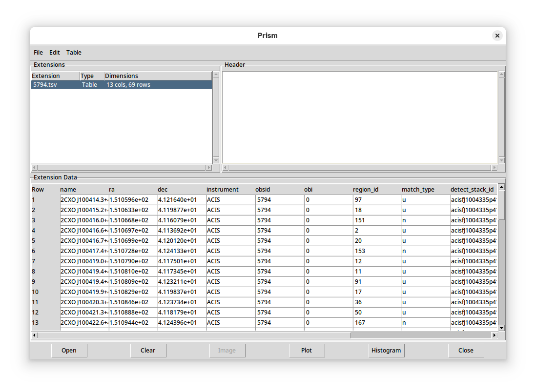The image size is (536, 392).
Task: Click the Plot button
Action: coord(307,351)
